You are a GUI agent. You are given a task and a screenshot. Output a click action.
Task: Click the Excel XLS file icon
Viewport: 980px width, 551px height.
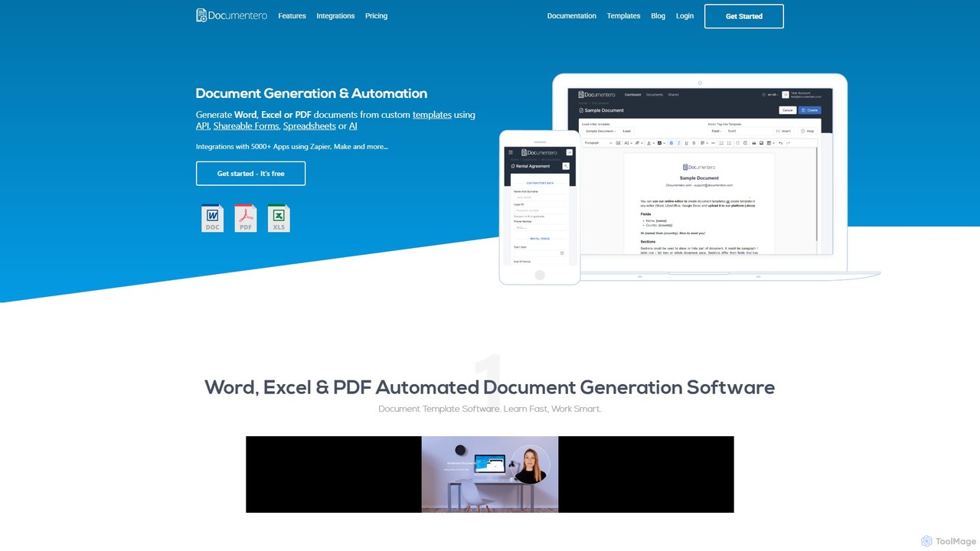pyautogui.click(x=279, y=218)
